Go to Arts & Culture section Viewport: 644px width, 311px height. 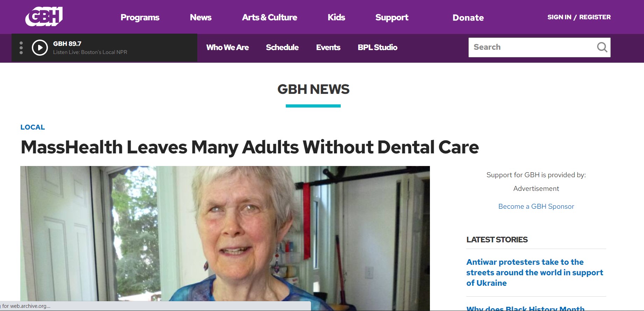coord(269,18)
